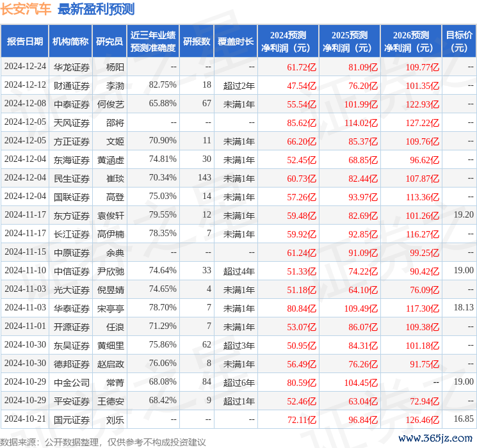Image resolution: width=477 pixels, height=448 pixels.
Task: Click the 最新盈利预测 heading
Action: [x=96, y=9]
